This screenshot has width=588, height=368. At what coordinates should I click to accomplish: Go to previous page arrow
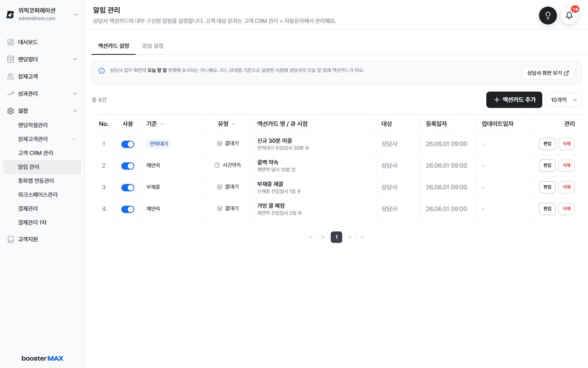323,237
